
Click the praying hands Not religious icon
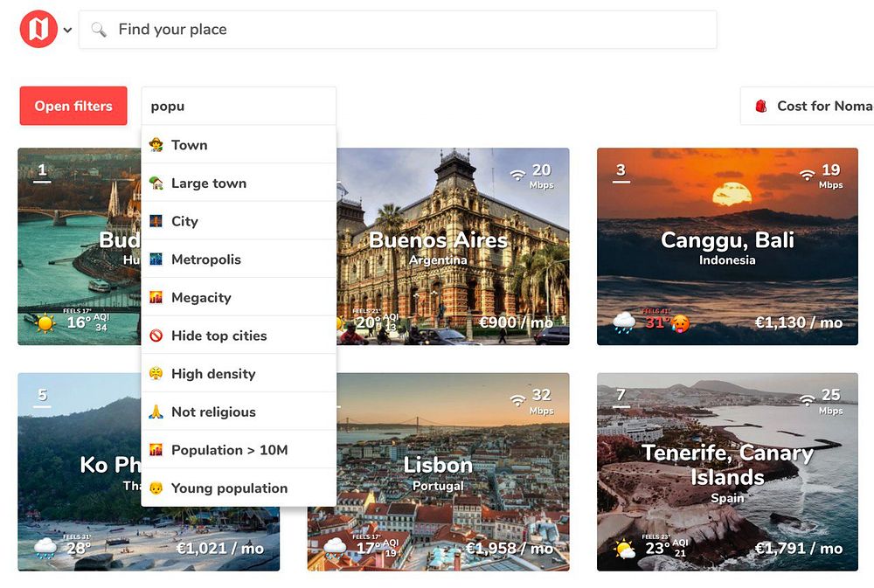[x=156, y=412]
